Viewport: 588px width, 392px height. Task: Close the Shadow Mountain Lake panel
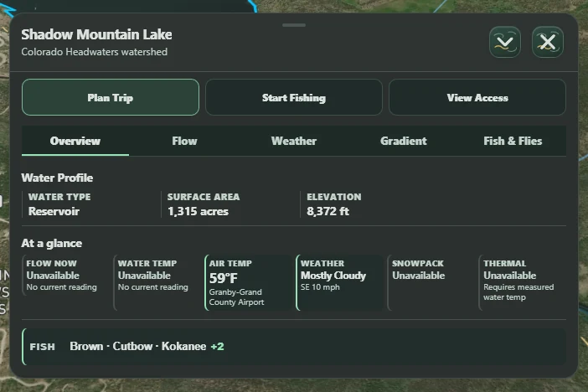click(x=548, y=42)
